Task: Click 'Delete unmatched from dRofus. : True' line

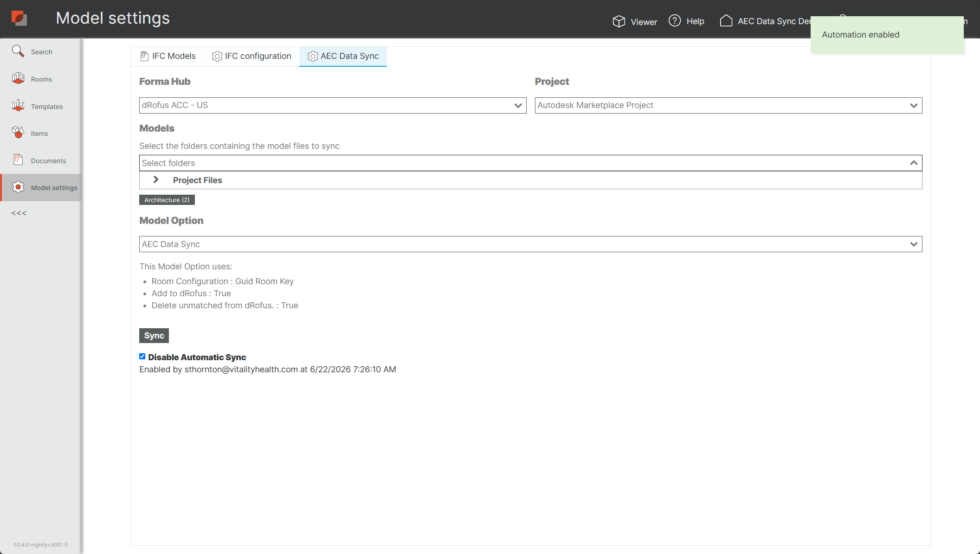Action: coord(225,306)
